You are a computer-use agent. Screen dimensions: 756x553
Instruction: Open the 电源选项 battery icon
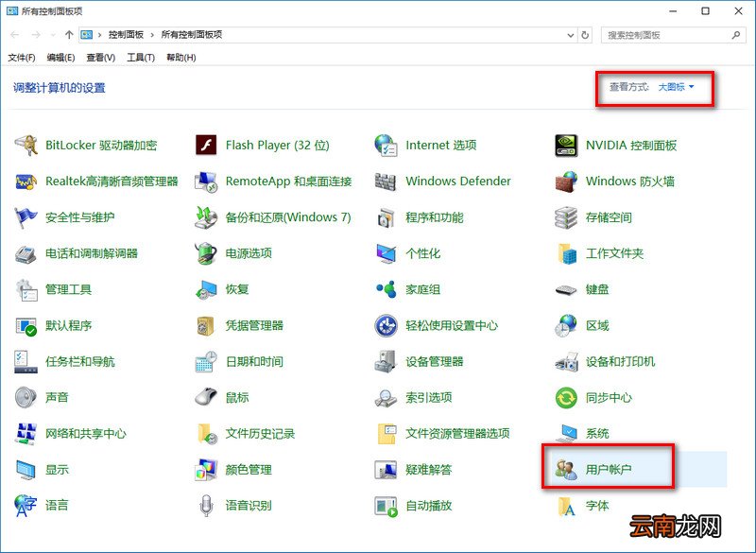(x=206, y=253)
